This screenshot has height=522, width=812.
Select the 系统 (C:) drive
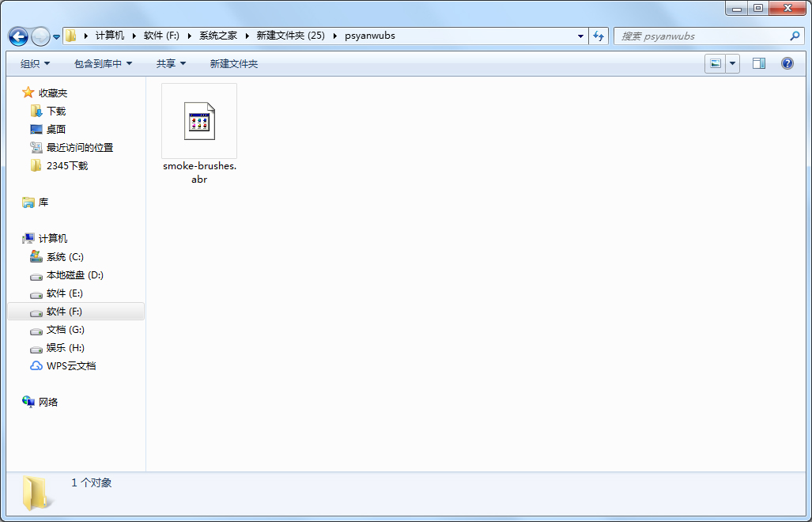(65, 257)
